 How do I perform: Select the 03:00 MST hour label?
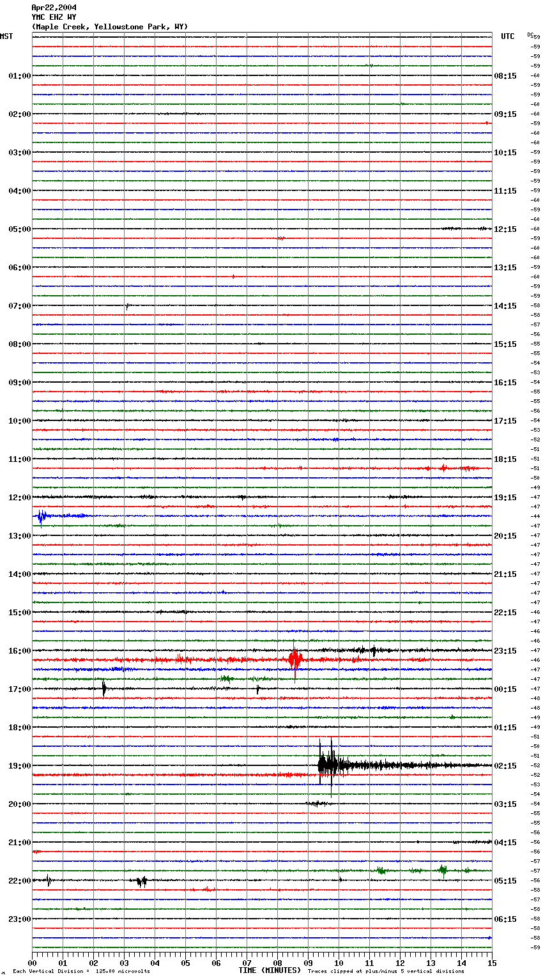[x=20, y=153]
